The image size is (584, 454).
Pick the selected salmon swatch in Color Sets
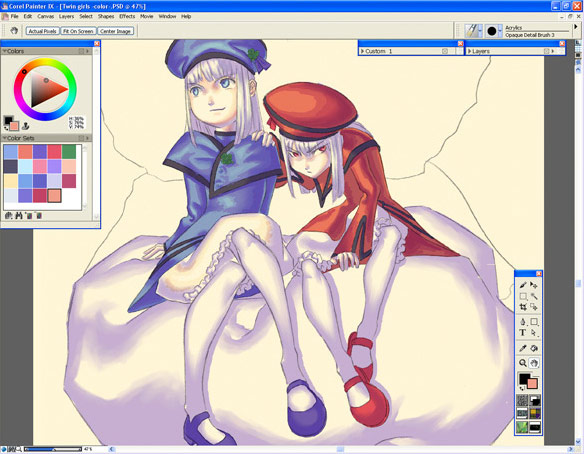coord(54,196)
